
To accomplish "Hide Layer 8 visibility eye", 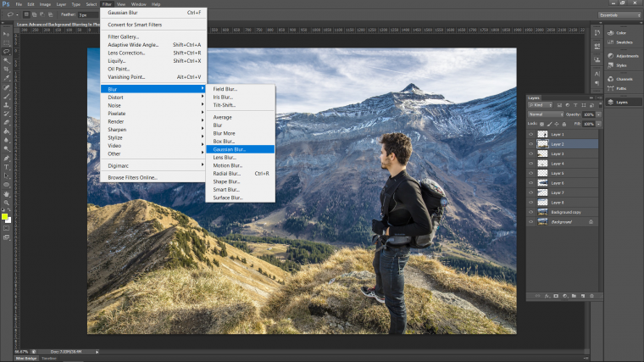I will point(530,203).
